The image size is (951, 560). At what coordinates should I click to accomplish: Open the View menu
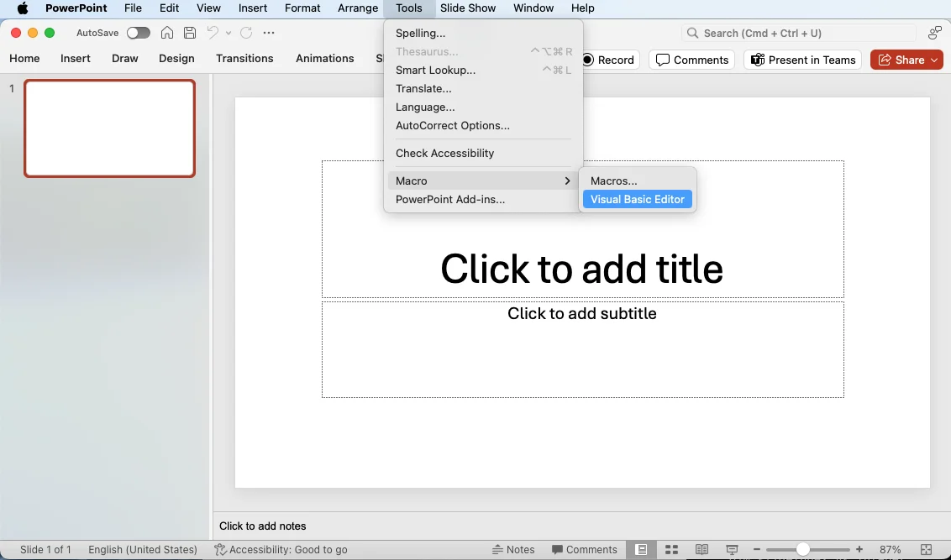click(208, 8)
